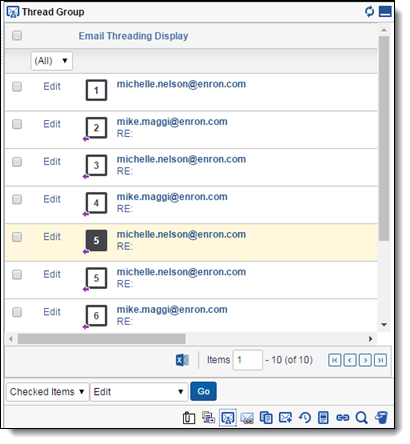Click the envelope with plus icon
Image resolution: width=410 pixels, height=444 pixels.
click(x=285, y=417)
